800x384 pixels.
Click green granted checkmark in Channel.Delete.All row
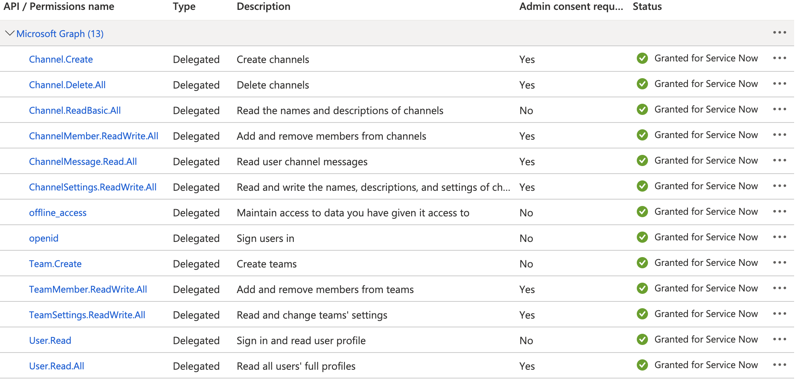[642, 84]
